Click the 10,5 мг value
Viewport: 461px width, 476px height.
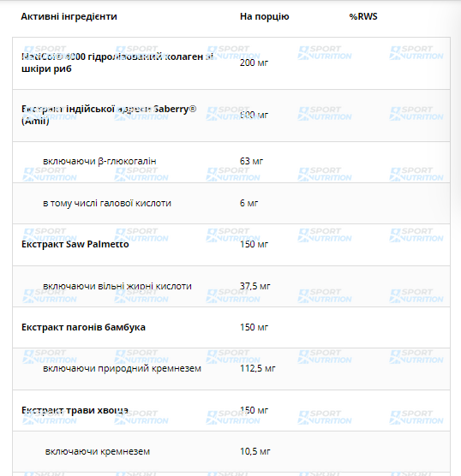(255, 451)
